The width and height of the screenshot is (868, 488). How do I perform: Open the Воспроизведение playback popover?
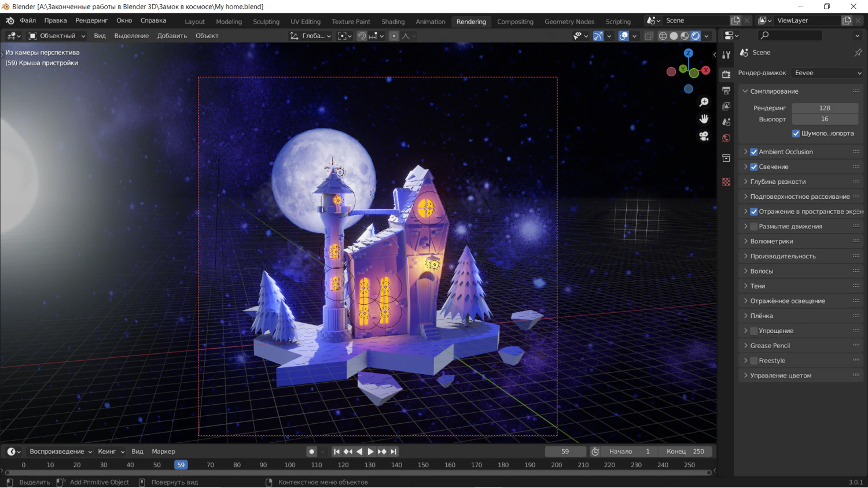(61, 452)
